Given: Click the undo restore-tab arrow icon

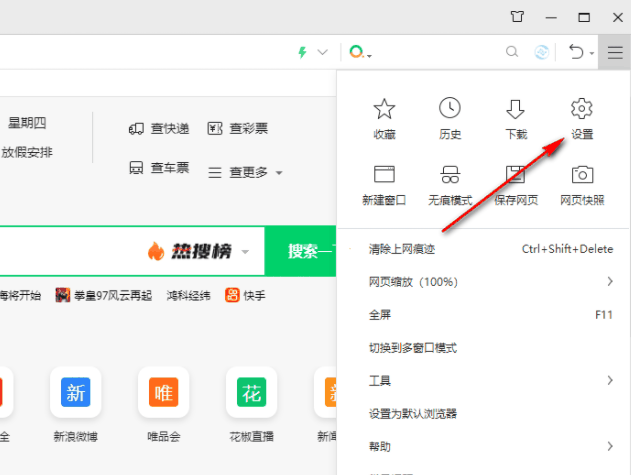Looking at the screenshot, I should (x=576, y=52).
